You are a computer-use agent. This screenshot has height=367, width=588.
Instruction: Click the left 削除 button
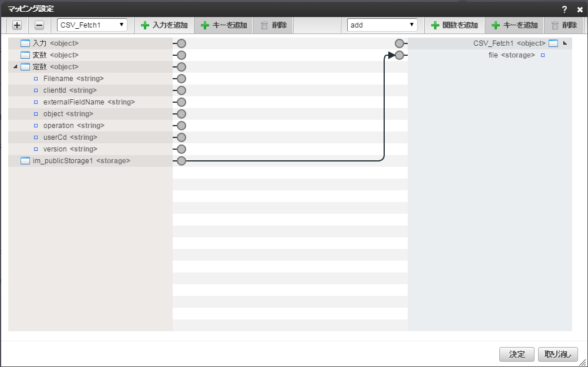273,25
